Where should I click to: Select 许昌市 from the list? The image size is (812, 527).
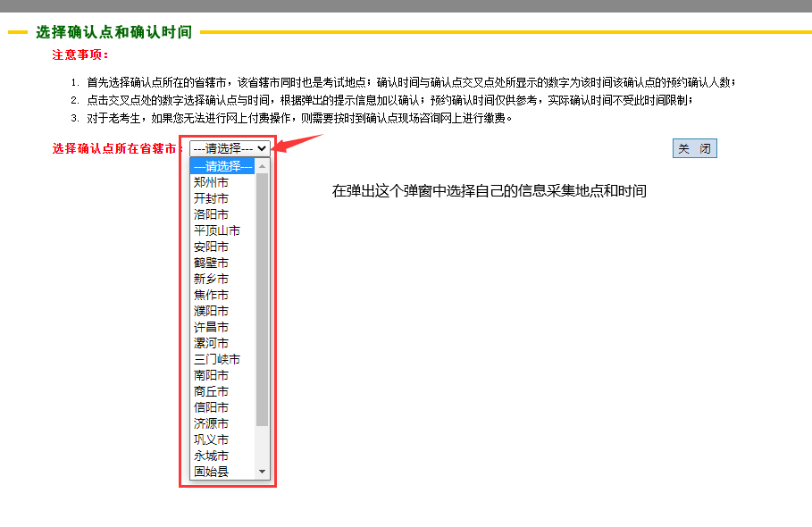pyautogui.click(x=212, y=327)
